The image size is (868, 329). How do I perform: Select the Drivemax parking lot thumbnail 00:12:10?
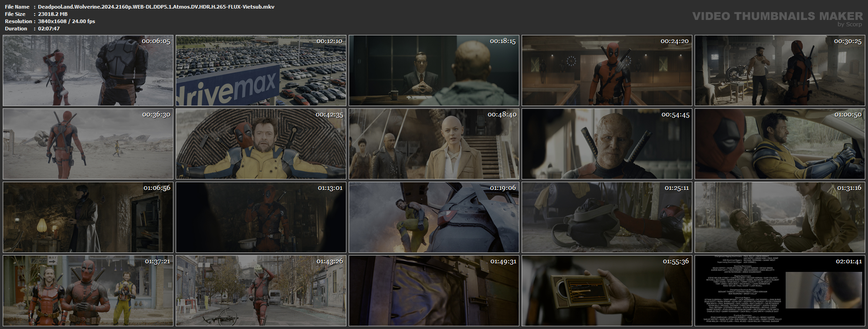coord(261,71)
